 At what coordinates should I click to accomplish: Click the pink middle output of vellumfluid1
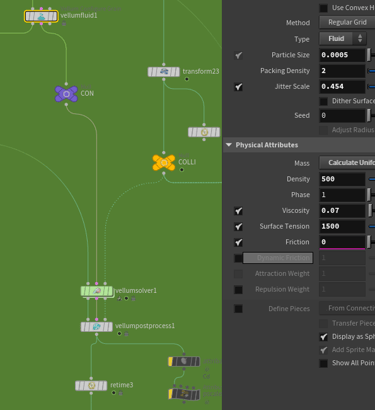(x=41, y=24)
